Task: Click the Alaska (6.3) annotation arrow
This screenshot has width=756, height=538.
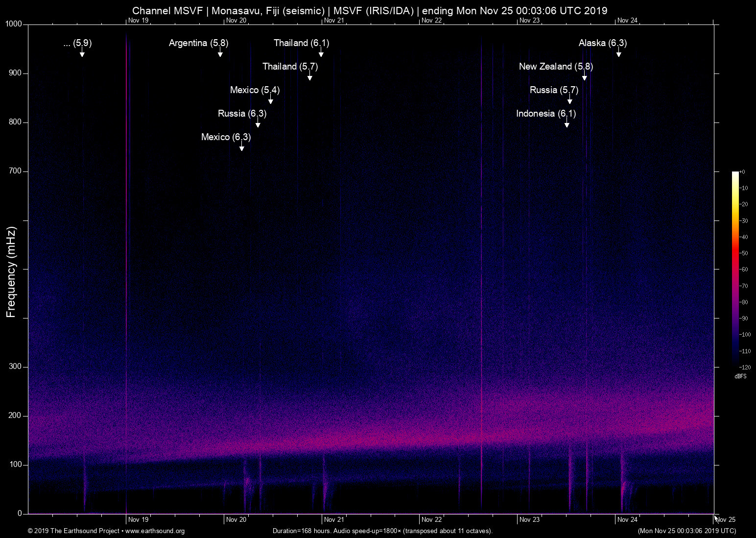Action: pos(618,54)
